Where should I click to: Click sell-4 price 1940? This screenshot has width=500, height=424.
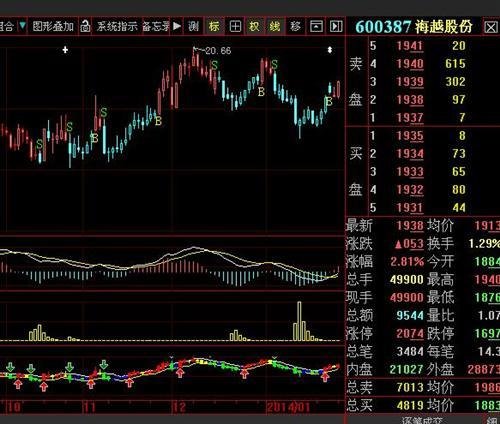[410, 64]
